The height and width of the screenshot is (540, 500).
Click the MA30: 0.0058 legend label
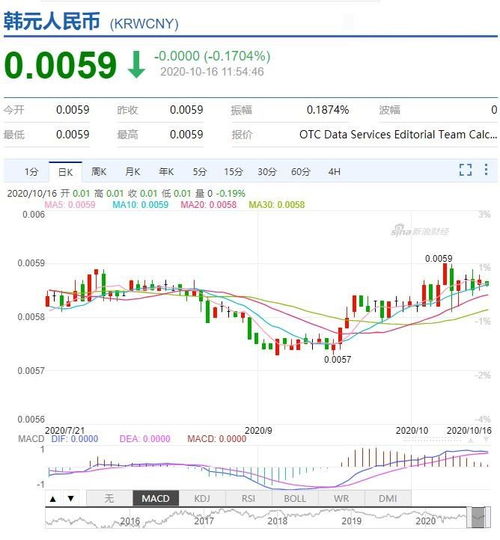pos(277,205)
